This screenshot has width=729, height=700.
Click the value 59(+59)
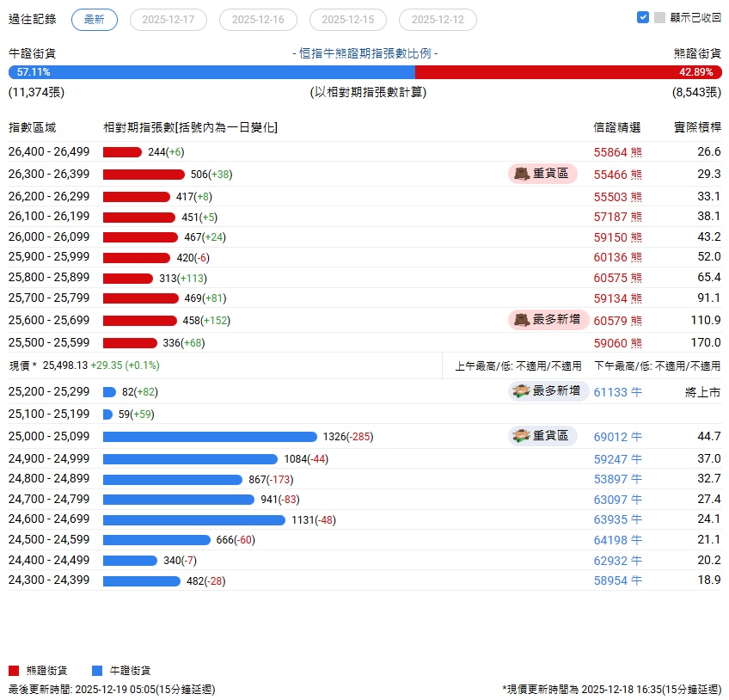[136, 414]
